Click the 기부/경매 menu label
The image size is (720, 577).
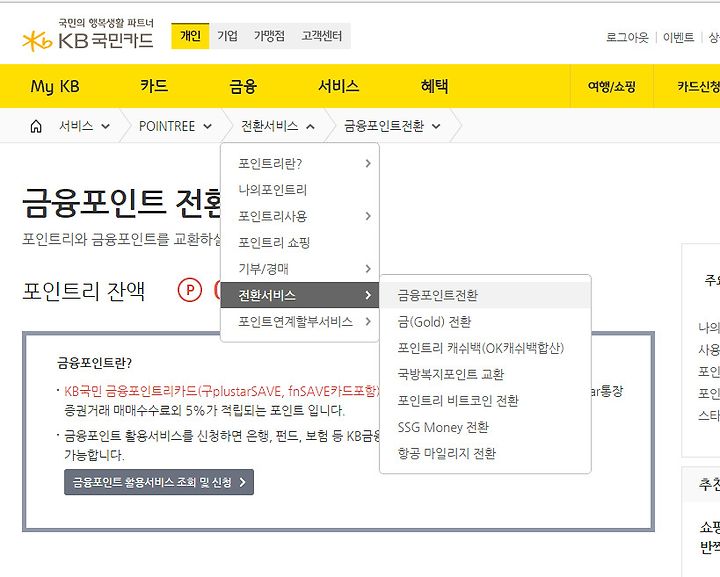pos(263,269)
